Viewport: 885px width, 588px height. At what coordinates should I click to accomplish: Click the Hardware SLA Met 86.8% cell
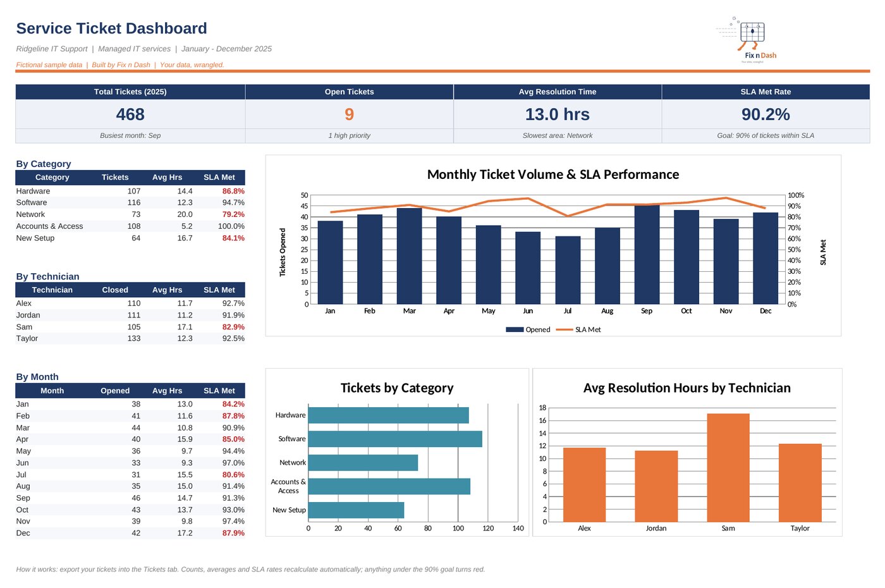[x=233, y=191]
